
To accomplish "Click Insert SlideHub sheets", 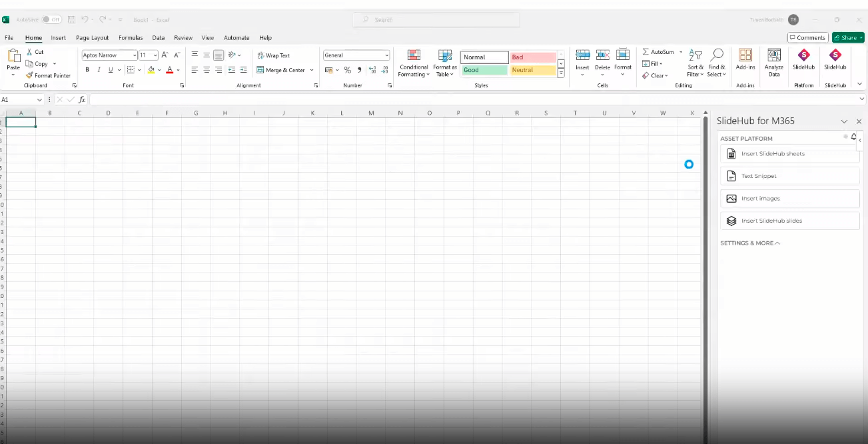I will [x=790, y=153].
